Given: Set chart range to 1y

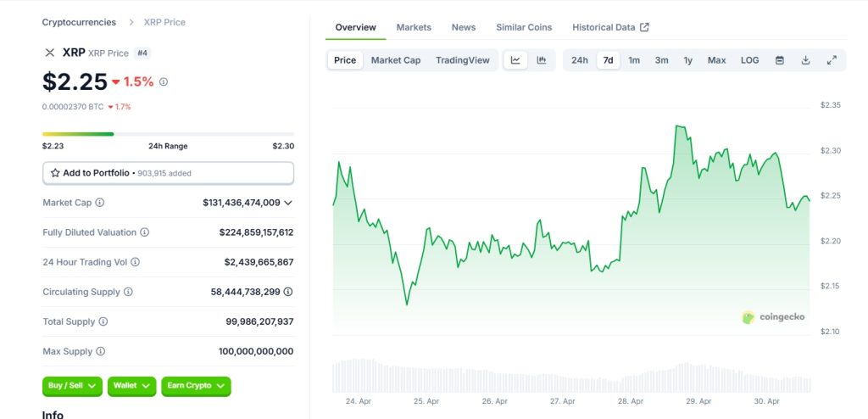Looking at the screenshot, I should coord(687,60).
